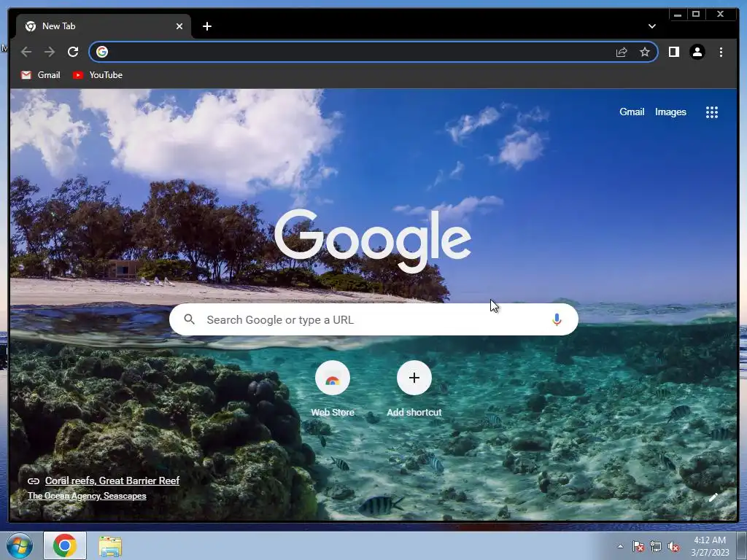
Task: Start voice search with the microphone
Action: tap(557, 319)
